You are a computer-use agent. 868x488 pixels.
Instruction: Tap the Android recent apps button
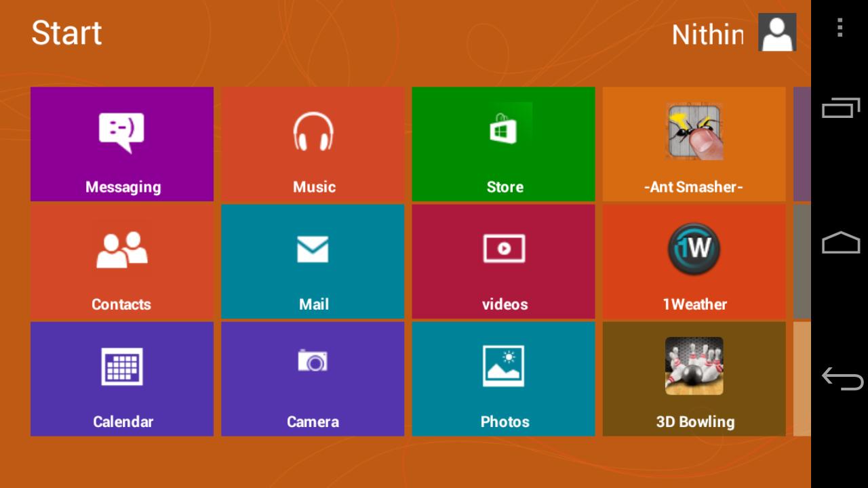click(841, 108)
